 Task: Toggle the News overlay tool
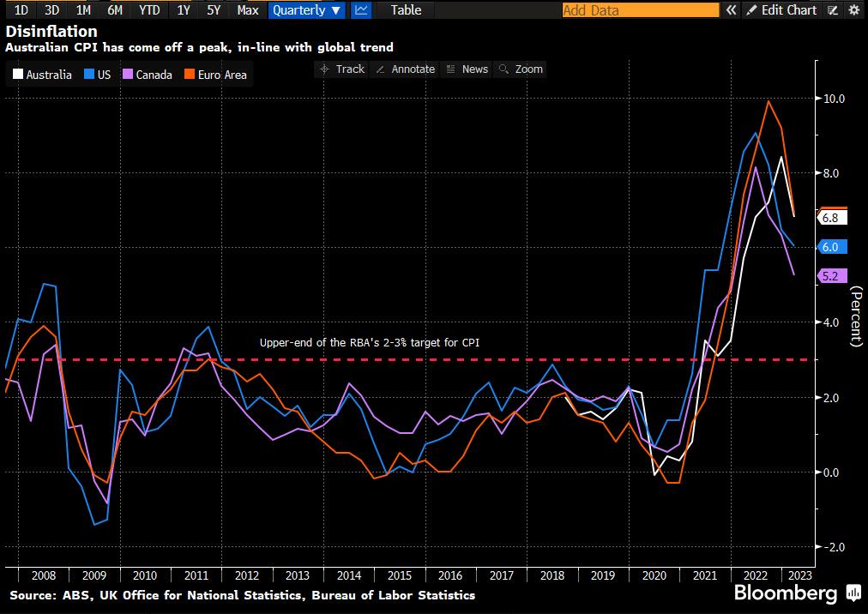point(467,69)
